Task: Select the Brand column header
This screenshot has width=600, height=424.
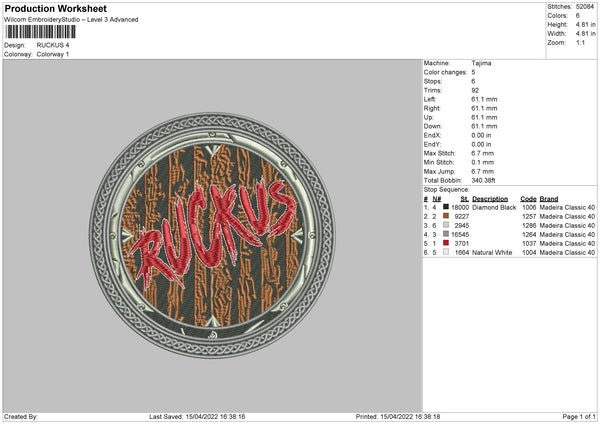Action: [551, 198]
